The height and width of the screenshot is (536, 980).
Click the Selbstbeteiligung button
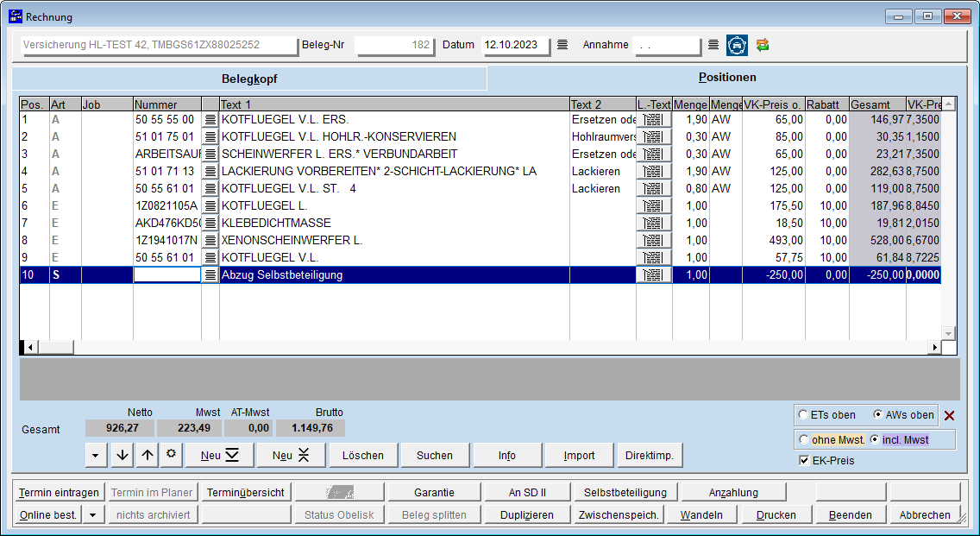click(625, 493)
